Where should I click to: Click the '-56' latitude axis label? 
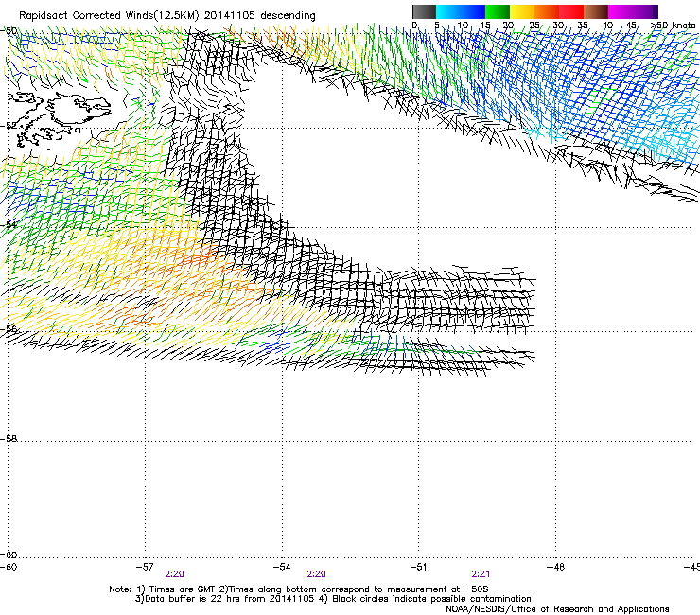tap(9, 328)
